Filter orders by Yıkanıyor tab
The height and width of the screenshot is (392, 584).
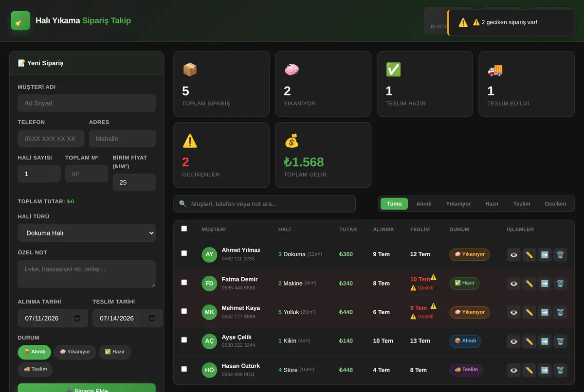coord(458,204)
